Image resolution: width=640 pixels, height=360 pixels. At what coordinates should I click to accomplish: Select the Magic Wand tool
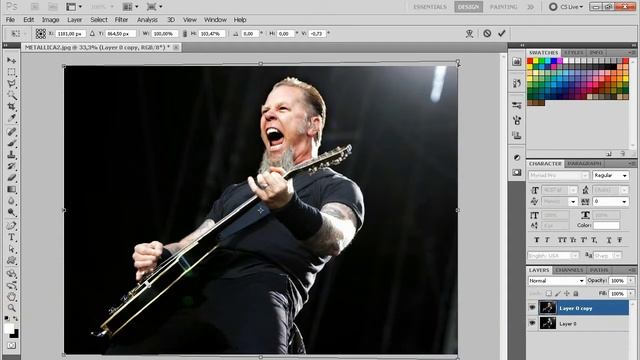pos(11,96)
